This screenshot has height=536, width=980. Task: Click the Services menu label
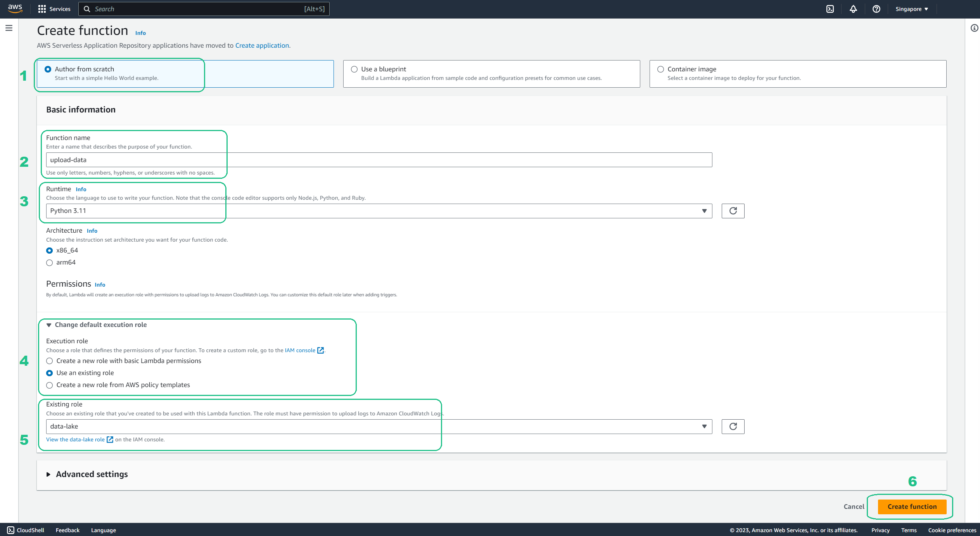coord(60,9)
